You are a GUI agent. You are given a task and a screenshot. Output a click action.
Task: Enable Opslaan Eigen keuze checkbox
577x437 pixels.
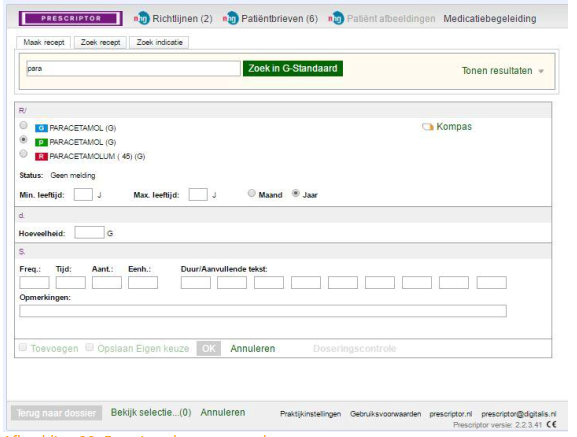click(89, 347)
